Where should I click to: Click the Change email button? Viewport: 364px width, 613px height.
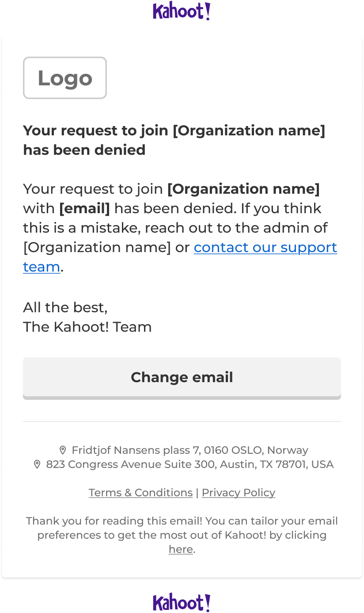[182, 378]
